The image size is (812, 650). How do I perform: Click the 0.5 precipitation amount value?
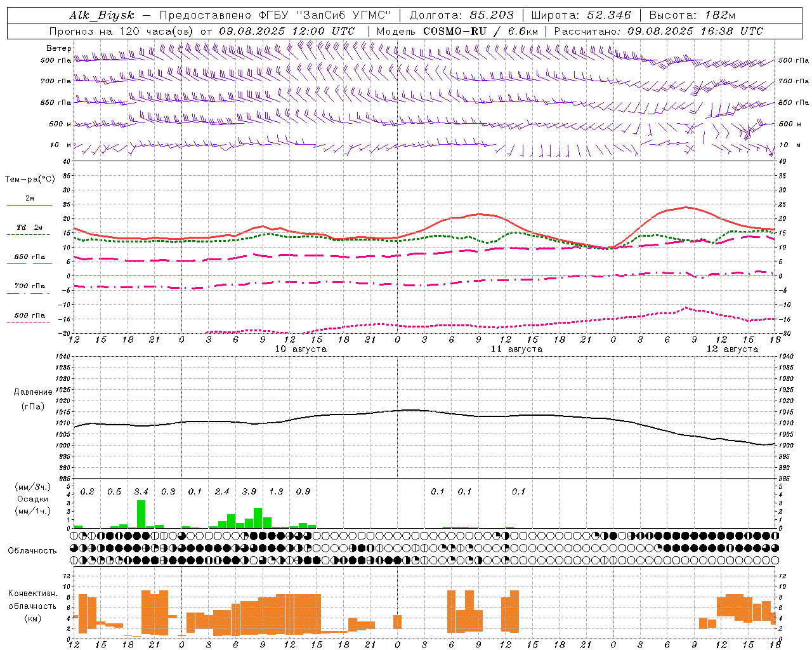coord(114,492)
